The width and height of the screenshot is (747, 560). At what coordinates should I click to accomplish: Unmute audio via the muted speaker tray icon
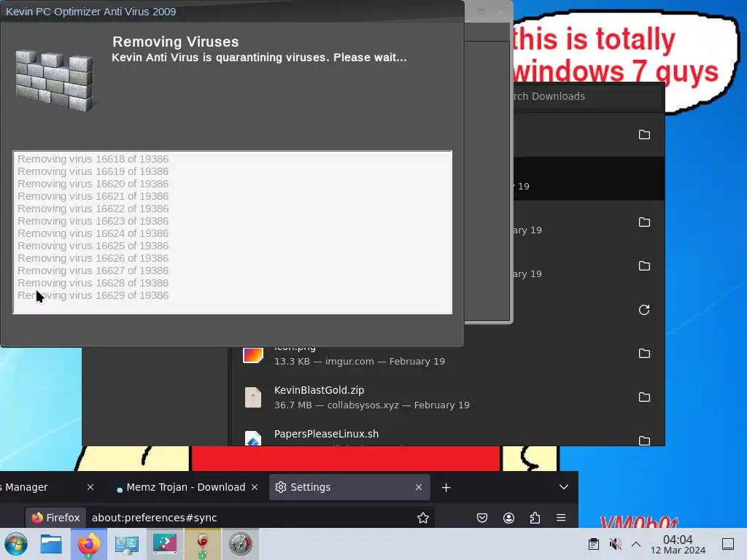pos(615,544)
